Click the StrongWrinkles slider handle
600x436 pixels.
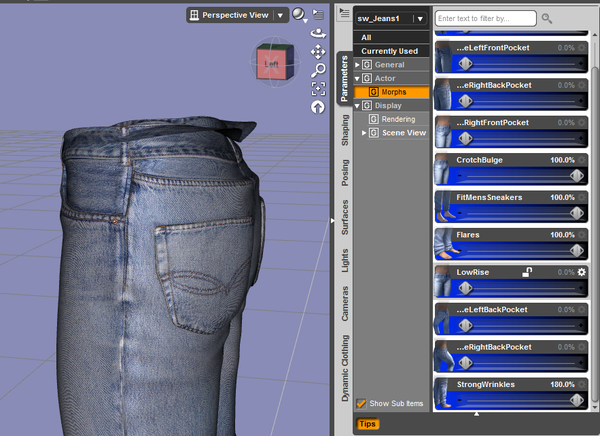tap(577, 400)
